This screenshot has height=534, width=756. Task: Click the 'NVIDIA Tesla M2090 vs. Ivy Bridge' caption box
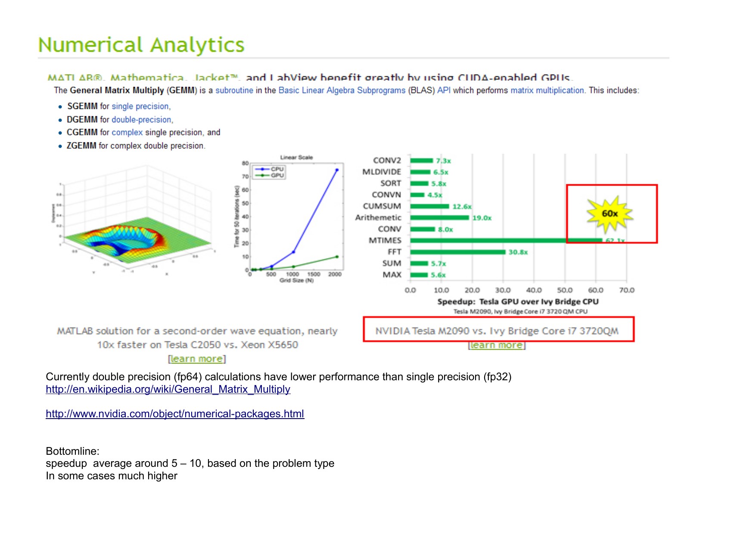[x=498, y=330]
